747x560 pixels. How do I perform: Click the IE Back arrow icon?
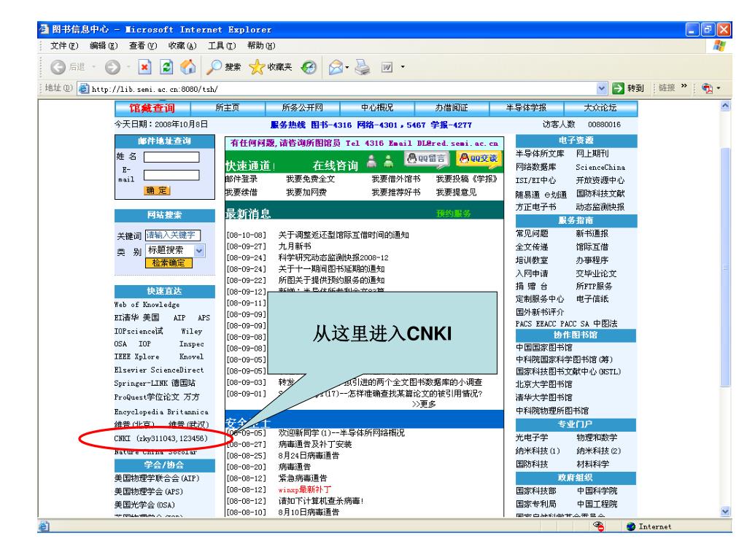coord(58,67)
